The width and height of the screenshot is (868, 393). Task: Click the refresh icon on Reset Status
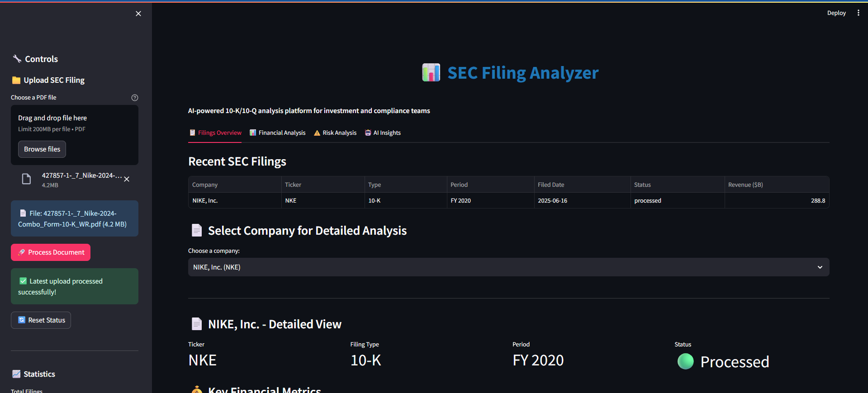(22, 320)
